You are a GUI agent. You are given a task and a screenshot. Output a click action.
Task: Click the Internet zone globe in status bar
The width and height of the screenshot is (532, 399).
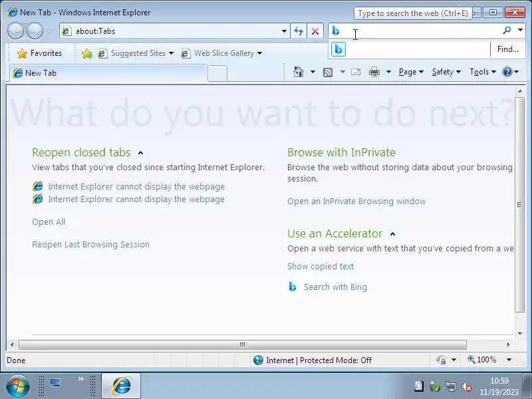[x=258, y=360]
